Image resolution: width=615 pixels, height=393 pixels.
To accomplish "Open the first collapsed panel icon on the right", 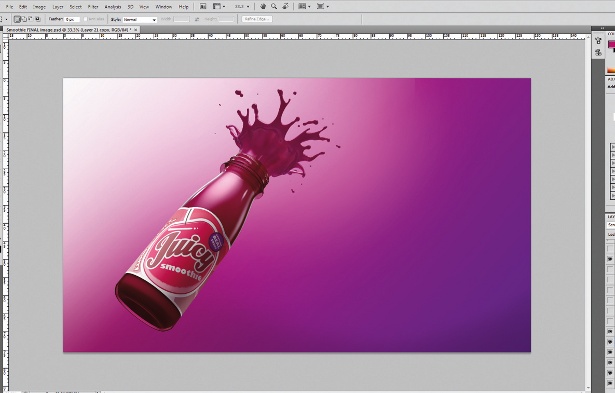I will (598, 41).
